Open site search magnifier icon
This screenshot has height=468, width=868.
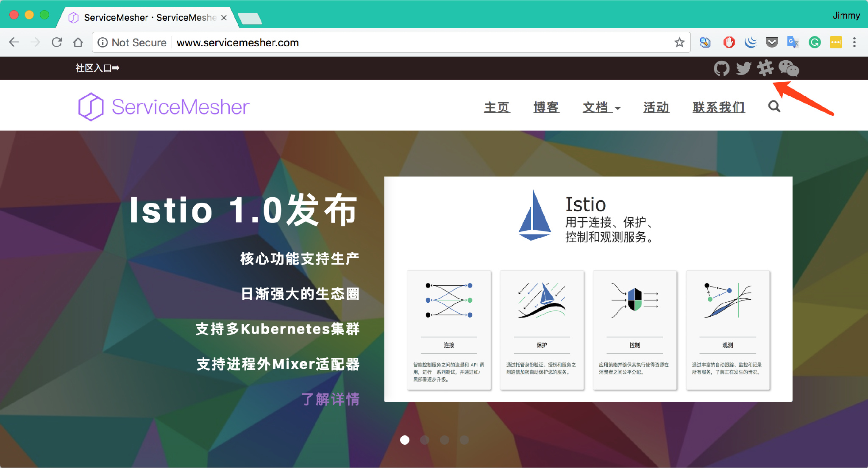774,106
